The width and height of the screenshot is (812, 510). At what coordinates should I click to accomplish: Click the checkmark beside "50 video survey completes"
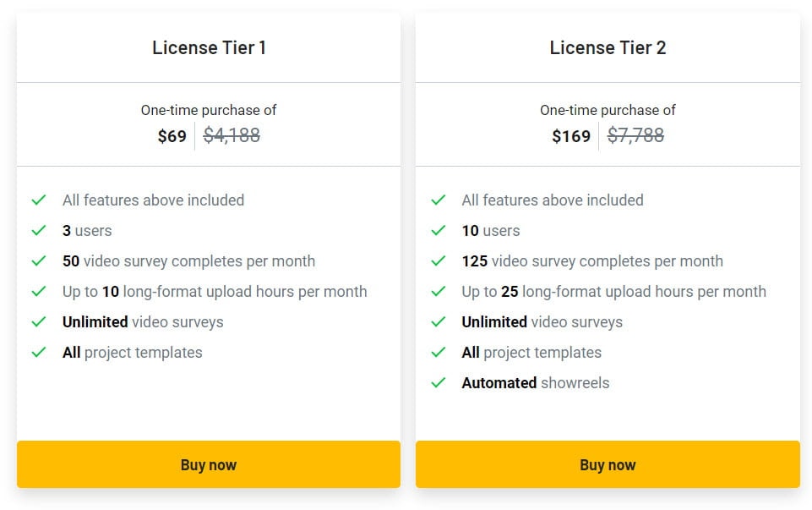tap(39, 260)
